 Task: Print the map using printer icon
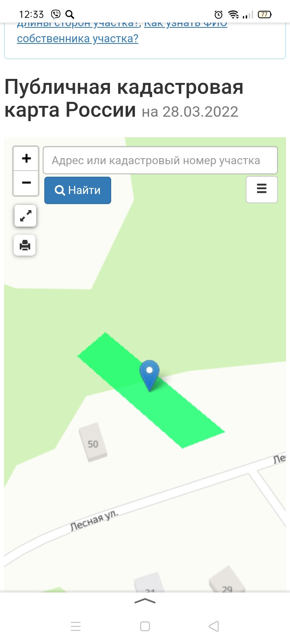pos(25,245)
